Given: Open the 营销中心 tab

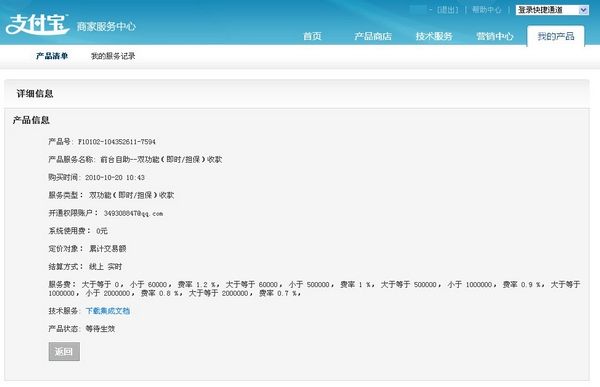Looking at the screenshot, I should [495, 36].
